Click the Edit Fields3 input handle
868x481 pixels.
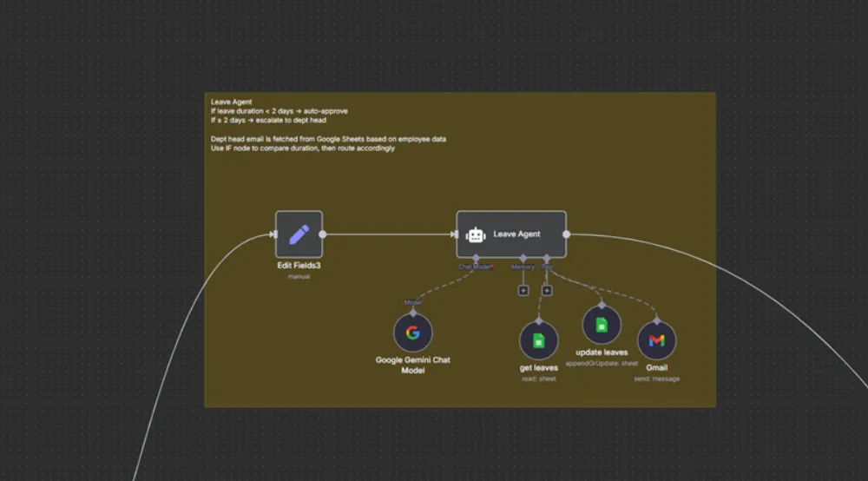click(x=273, y=234)
